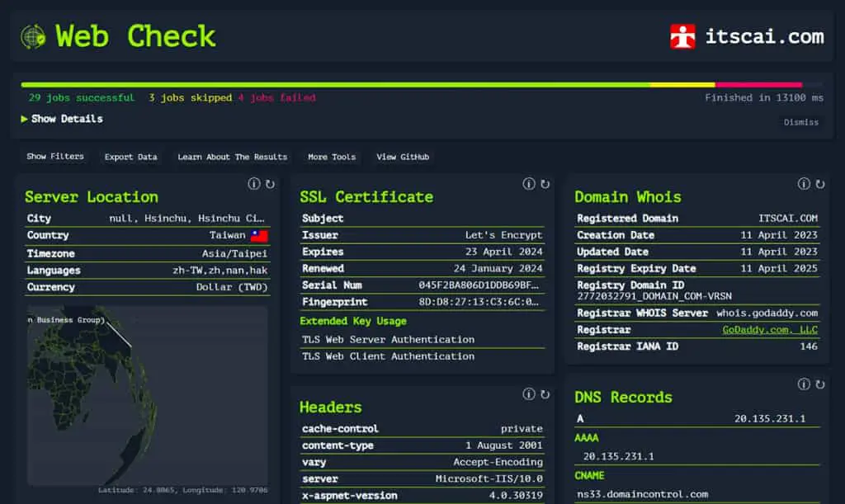The image size is (845, 504).
Task: Expand the Show Details disclosure triangle
Action: pos(24,119)
